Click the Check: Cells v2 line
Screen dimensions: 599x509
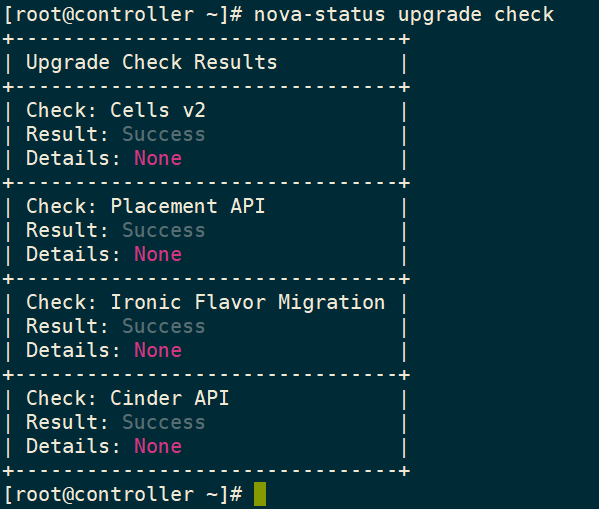pyautogui.click(x=116, y=110)
